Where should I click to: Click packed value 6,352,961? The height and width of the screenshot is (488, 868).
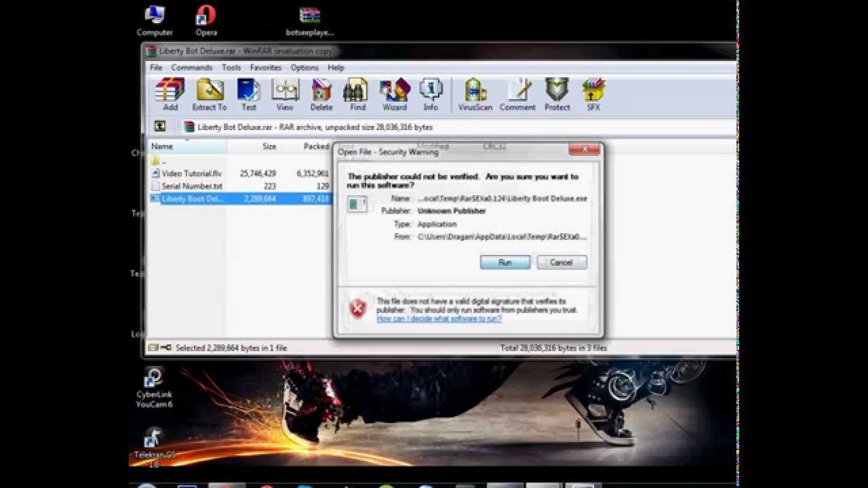pyautogui.click(x=313, y=174)
